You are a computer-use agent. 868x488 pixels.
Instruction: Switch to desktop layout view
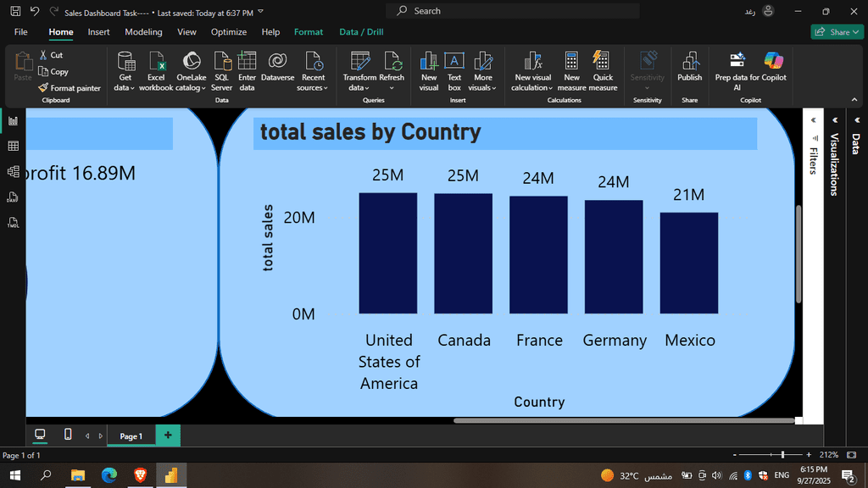(39, 435)
